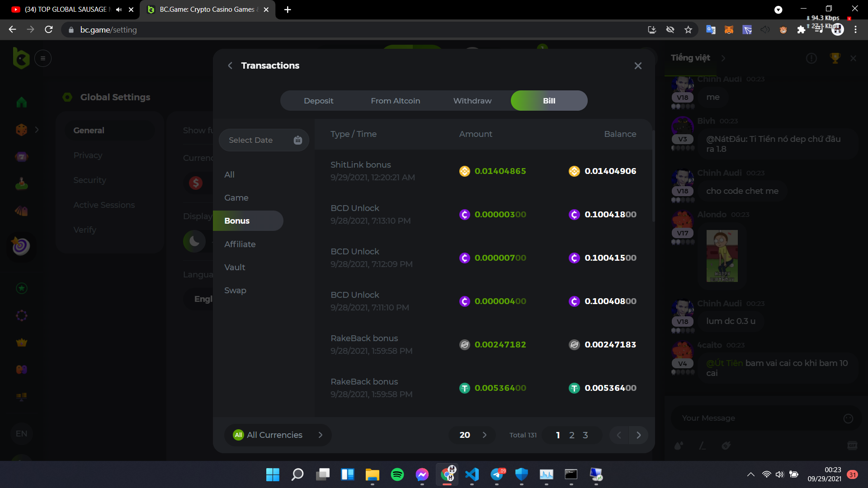
Task: Mute the YouTube tab audio icon
Action: pyautogui.click(x=119, y=9)
